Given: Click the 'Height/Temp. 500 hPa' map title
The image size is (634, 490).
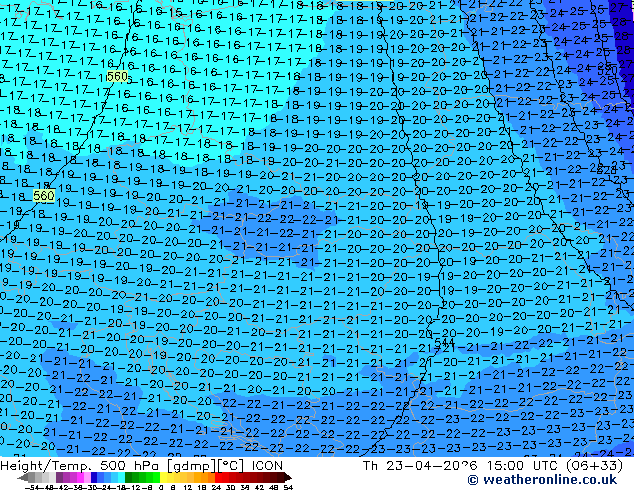Looking at the screenshot, I should click(x=81, y=466).
